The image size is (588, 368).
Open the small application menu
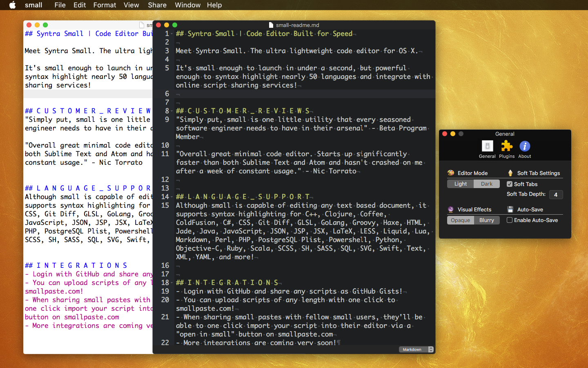tap(33, 5)
